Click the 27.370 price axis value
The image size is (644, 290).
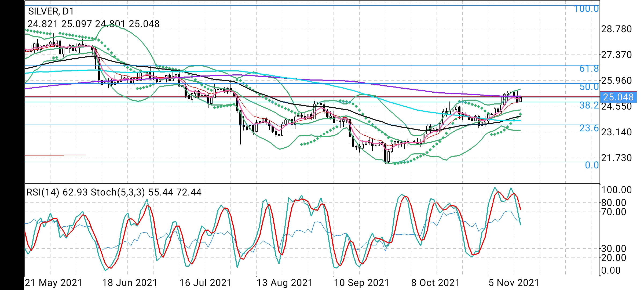(x=616, y=55)
